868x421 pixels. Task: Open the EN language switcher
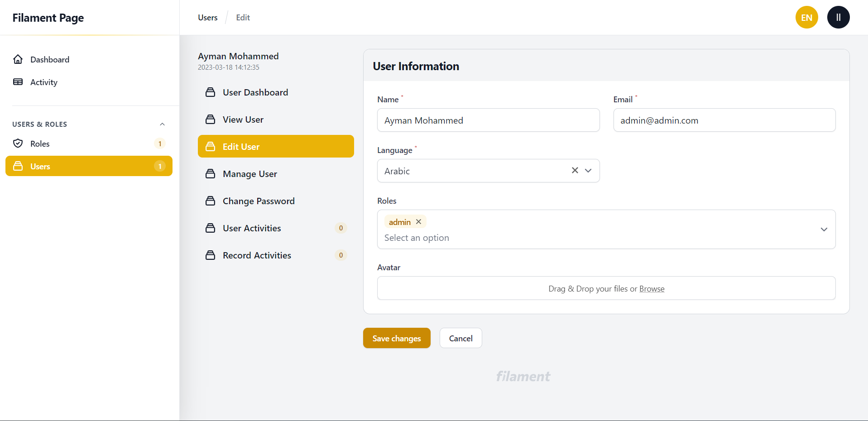(x=806, y=18)
